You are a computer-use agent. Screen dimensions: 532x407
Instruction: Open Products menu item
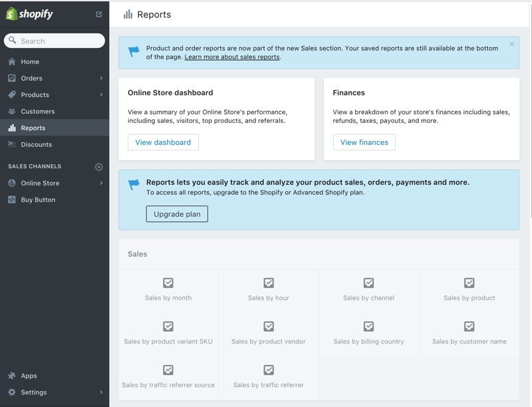pyautogui.click(x=55, y=94)
